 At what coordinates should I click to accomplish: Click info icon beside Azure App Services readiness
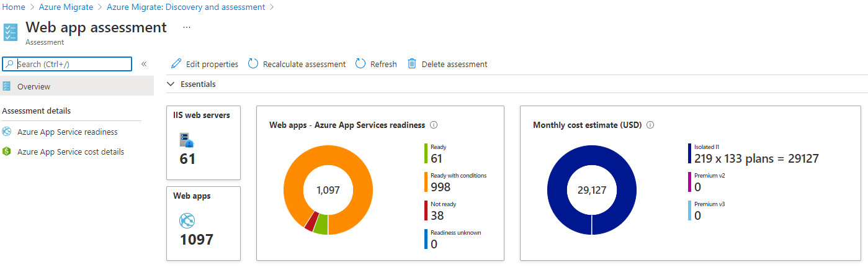434,125
